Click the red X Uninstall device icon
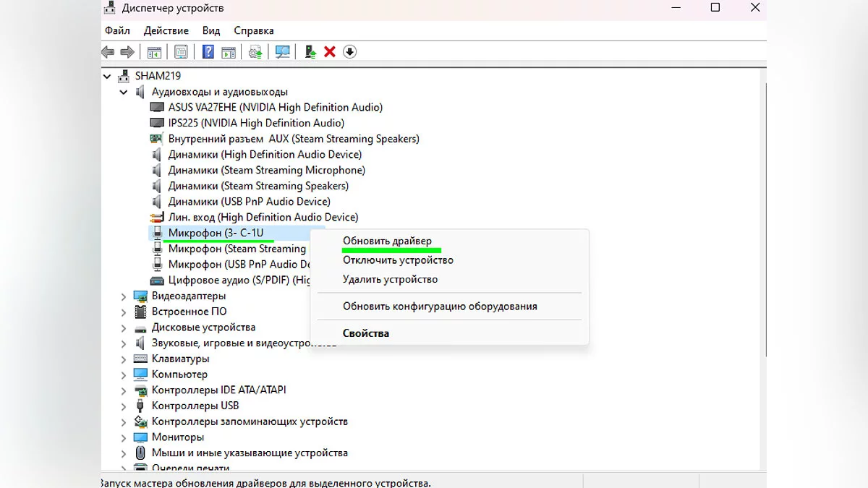Viewport: 868px width, 488px height. point(330,52)
